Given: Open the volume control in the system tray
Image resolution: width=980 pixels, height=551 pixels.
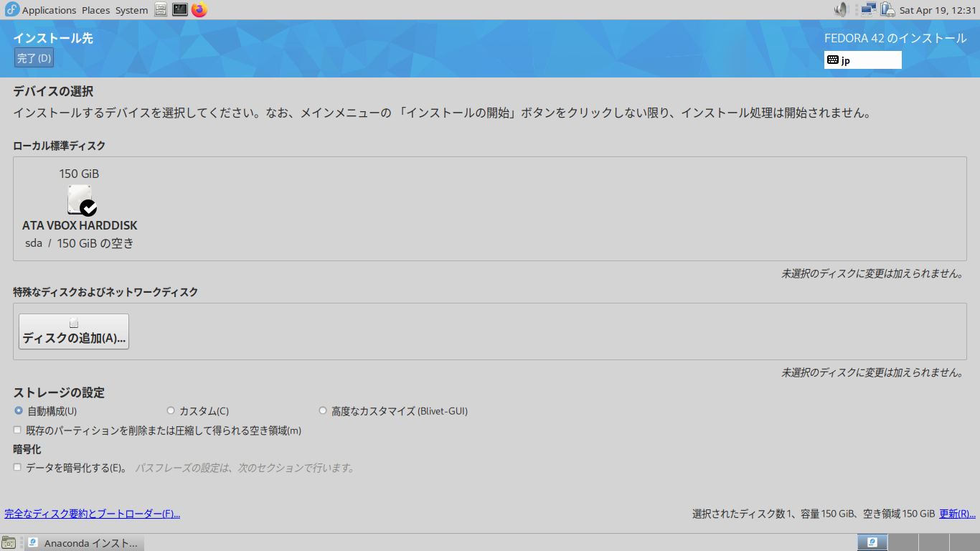Looking at the screenshot, I should 842,10.
